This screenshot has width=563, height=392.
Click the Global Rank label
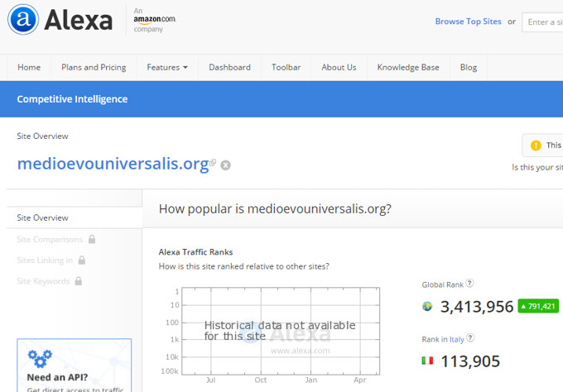tap(443, 284)
